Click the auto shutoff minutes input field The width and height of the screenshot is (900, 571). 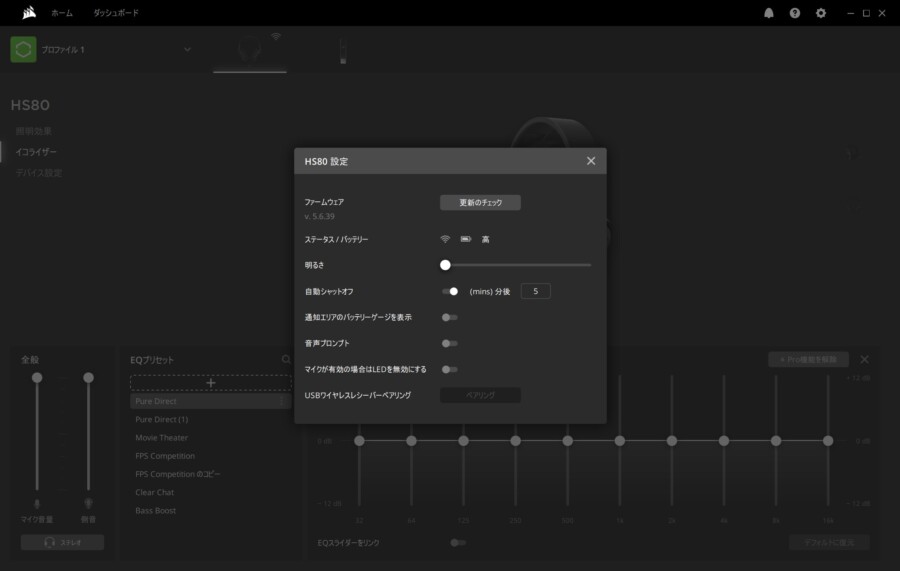coord(535,291)
